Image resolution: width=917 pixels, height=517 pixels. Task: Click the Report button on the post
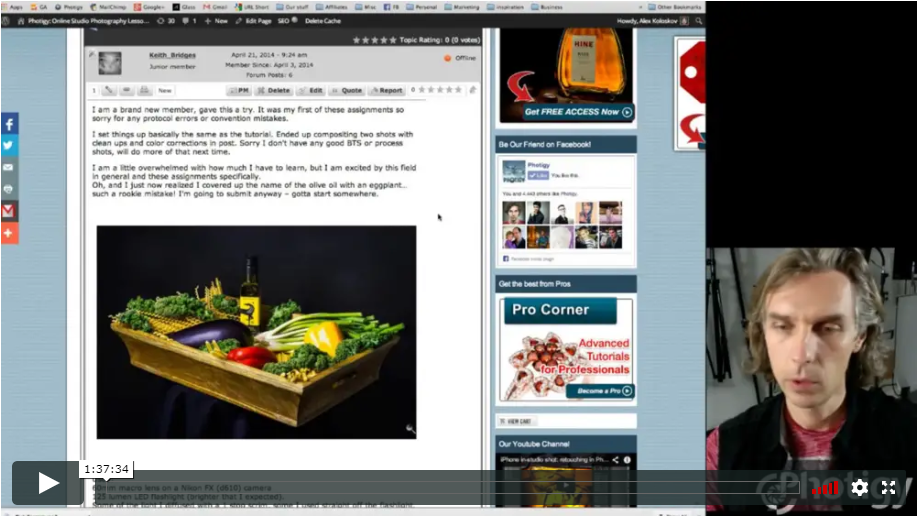387,91
